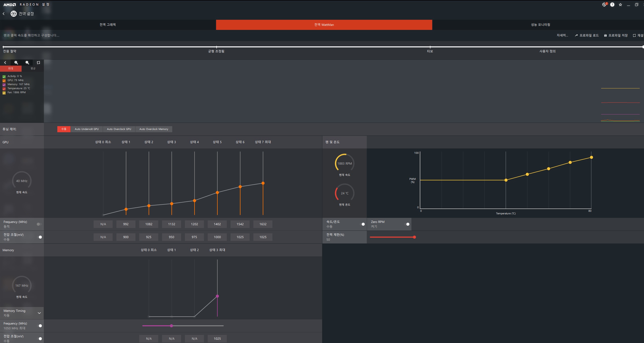Click state 7 frequency field 1632
Image resolution: width=644 pixels, height=343 pixels.
[x=263, y=224]
